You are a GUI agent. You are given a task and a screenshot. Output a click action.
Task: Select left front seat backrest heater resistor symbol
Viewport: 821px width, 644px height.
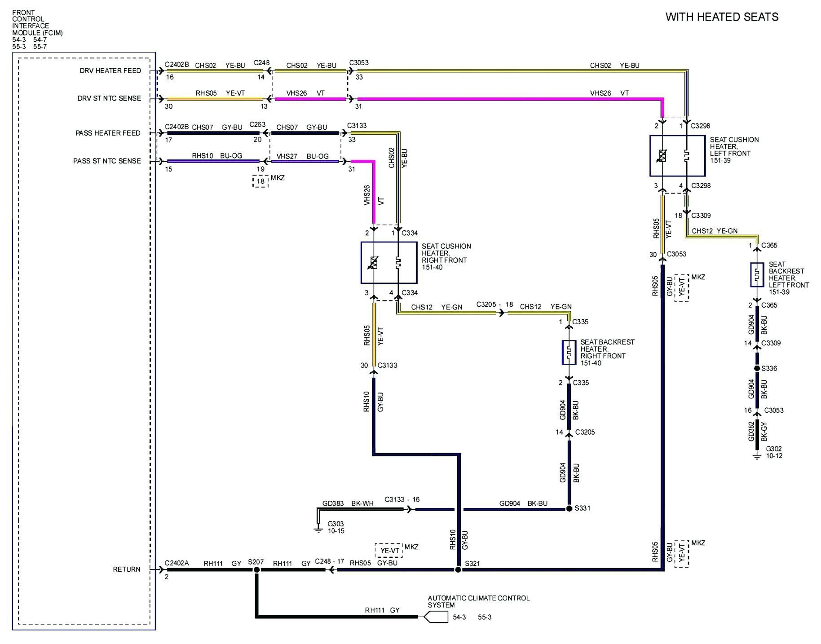757,275
